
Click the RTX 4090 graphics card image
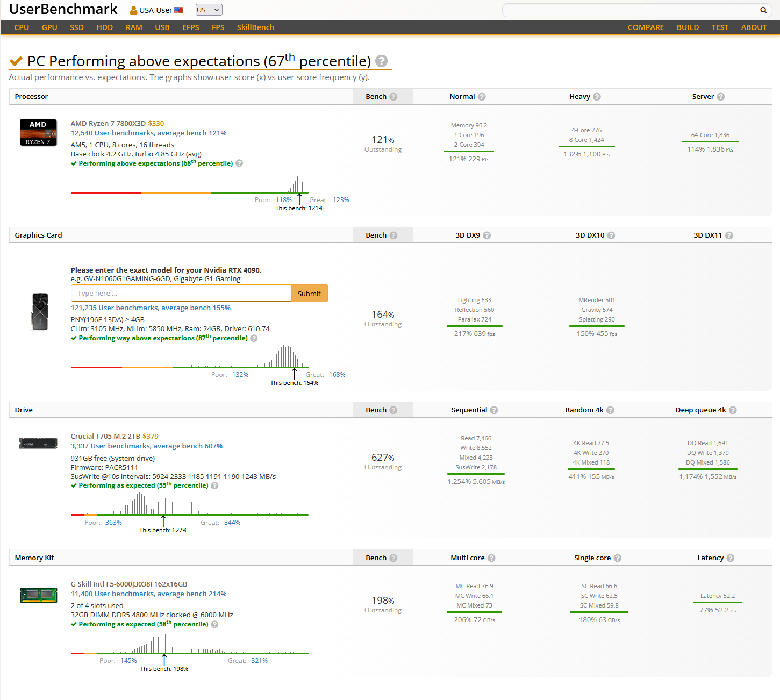(x=40, y=312)
